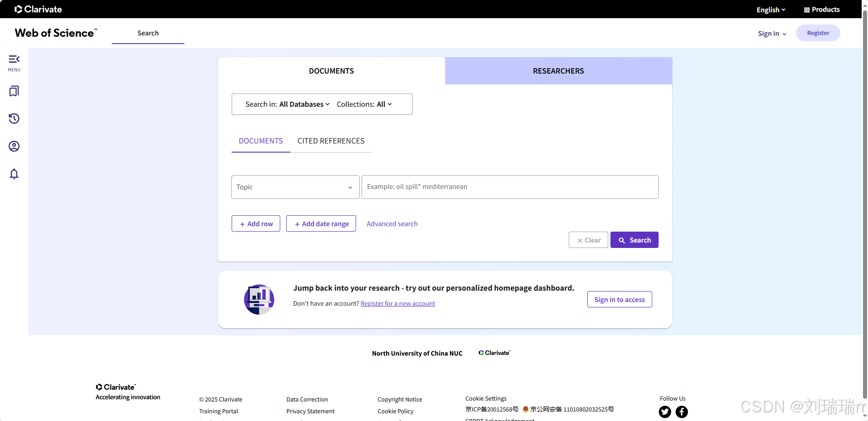Screen dimensions: 868x421
Task: Click Add date range button
Action: pos(321,223)
